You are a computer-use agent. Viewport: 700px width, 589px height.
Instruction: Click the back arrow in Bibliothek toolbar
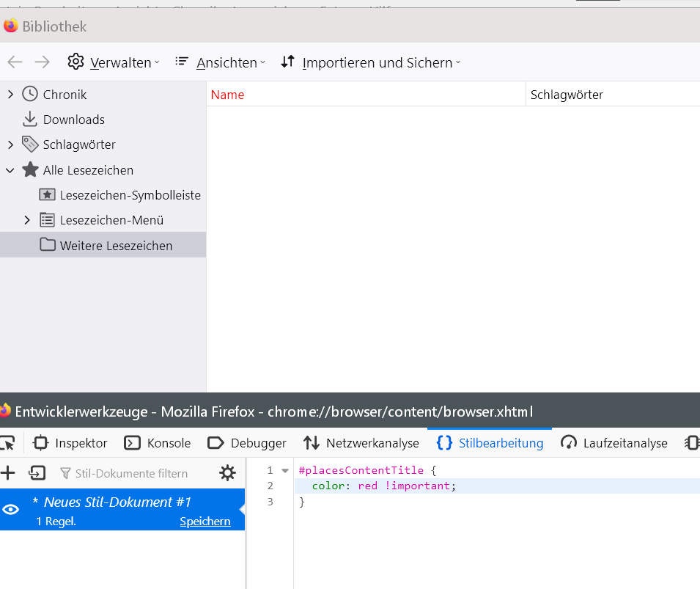(x=15, y=62)
